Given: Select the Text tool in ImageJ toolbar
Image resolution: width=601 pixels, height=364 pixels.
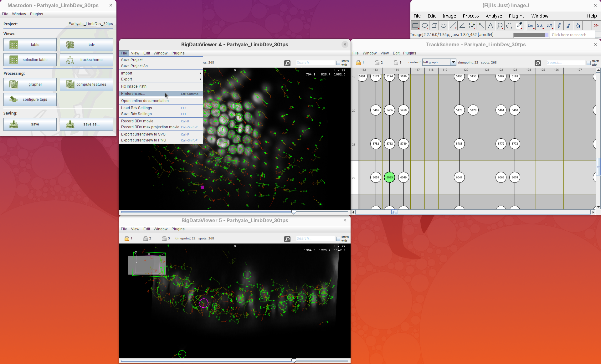Looking at the screenshot, I should [491, 26].
